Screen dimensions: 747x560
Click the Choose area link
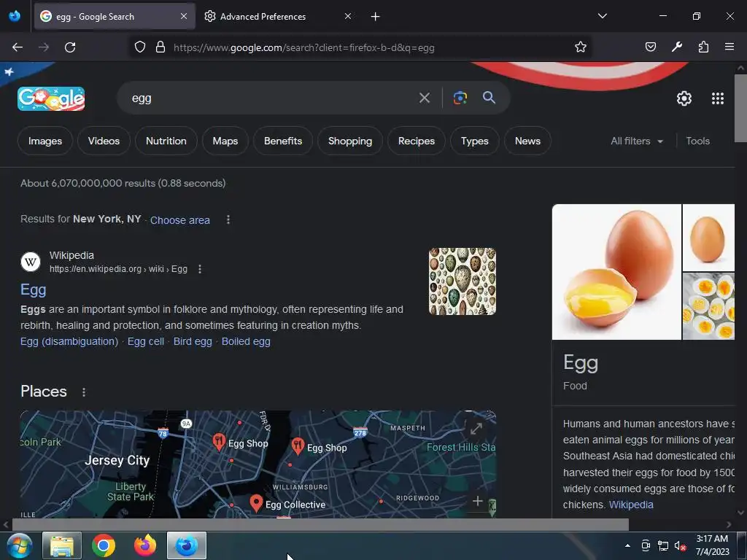point(179,220)
